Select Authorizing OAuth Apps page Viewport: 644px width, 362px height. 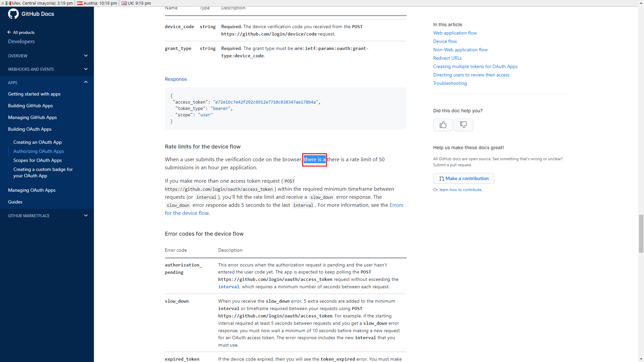pos(39,151)
